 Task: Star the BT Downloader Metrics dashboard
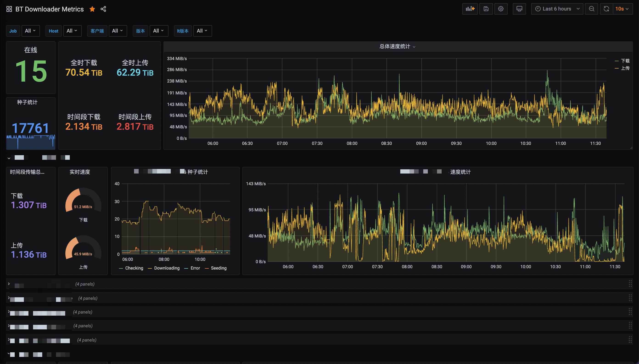pyautogui.click(x=92, y=9)
